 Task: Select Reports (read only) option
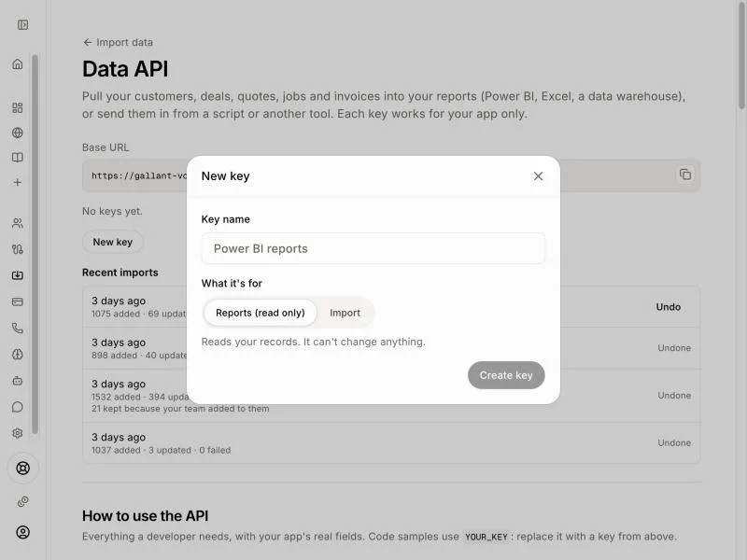tap(261, 313)
